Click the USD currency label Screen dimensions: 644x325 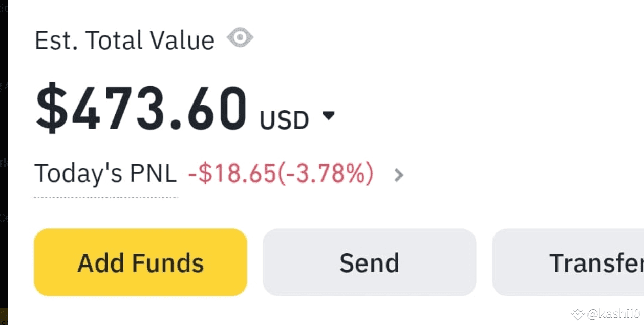tap(284, 120)
